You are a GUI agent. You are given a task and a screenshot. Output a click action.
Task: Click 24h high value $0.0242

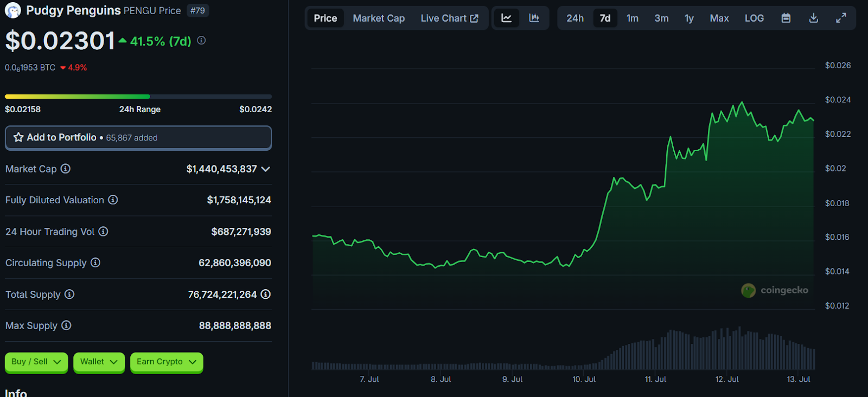coord(256,109)
